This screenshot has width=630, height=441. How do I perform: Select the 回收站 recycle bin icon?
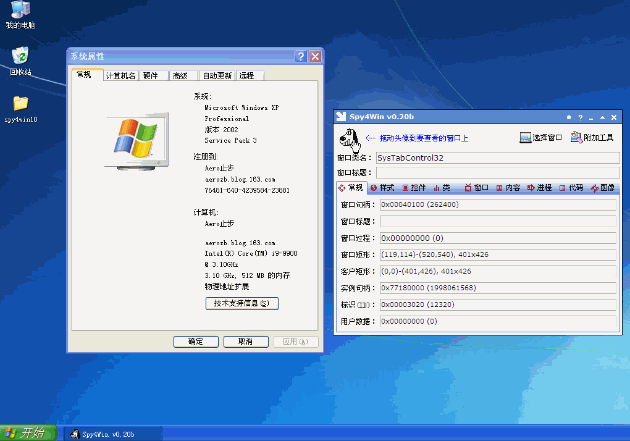coord(20,61)
